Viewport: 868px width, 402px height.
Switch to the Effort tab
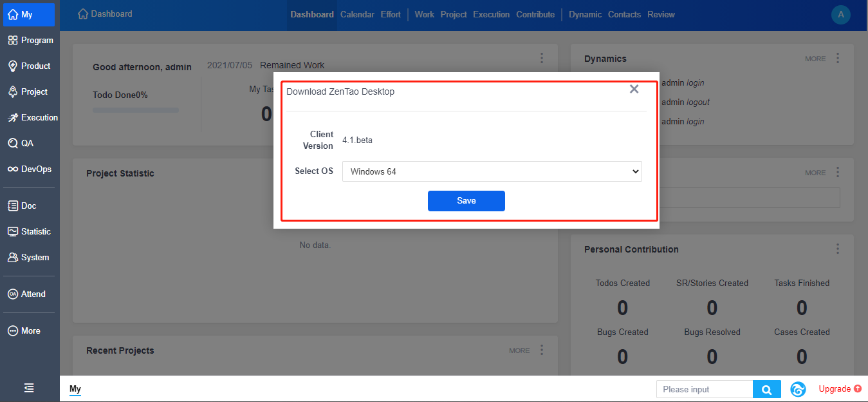pos(391,14)
